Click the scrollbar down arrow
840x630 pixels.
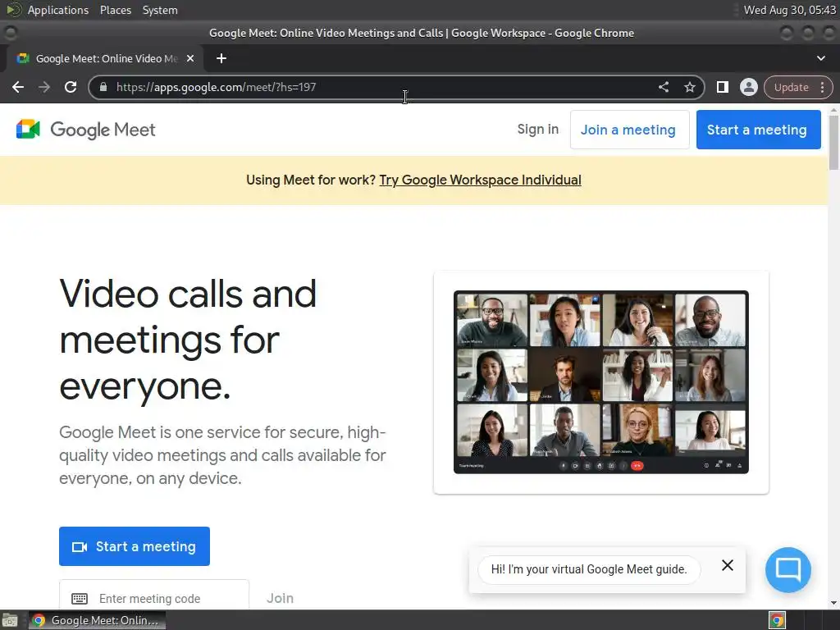click(x=833, y=603)
